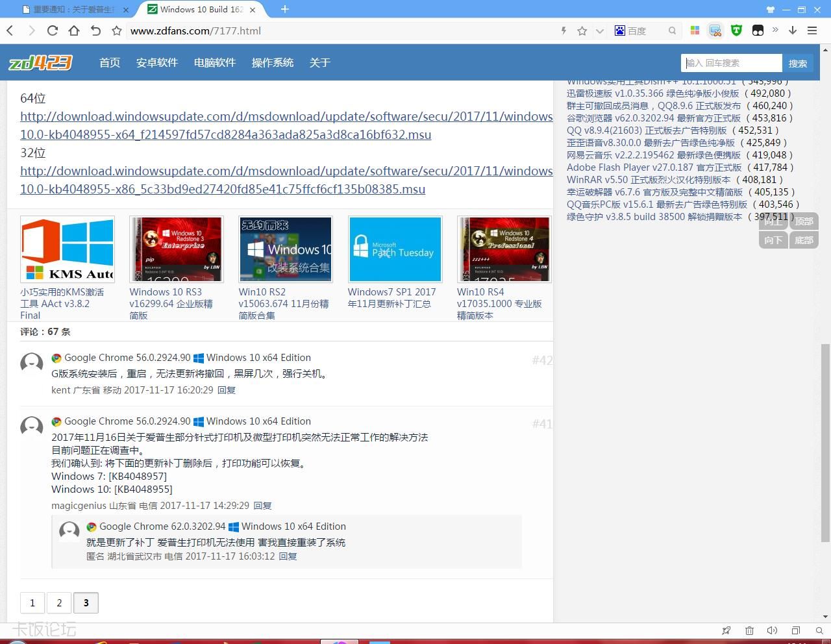Open the 关于 navigation item
The image size is (831, 644).
(320, 62)
